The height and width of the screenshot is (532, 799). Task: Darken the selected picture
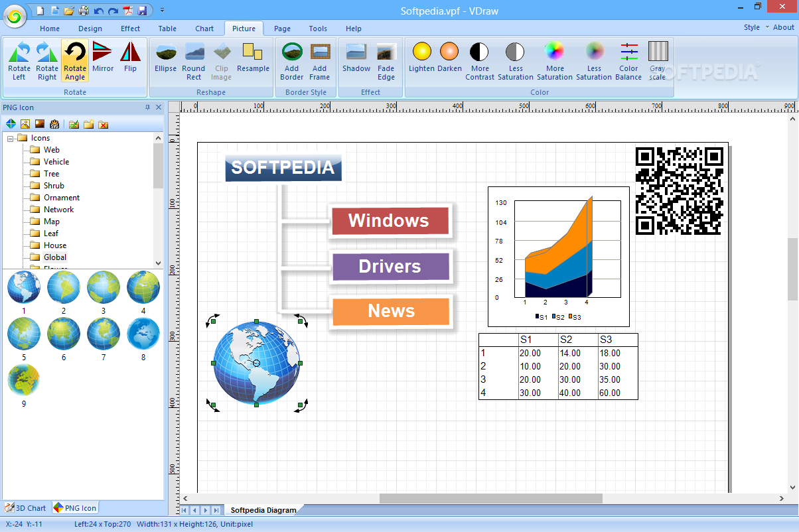click(449, 57)
